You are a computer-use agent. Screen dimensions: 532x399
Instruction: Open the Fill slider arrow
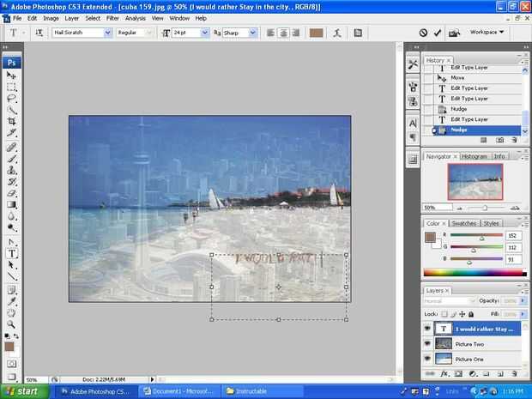523,314
